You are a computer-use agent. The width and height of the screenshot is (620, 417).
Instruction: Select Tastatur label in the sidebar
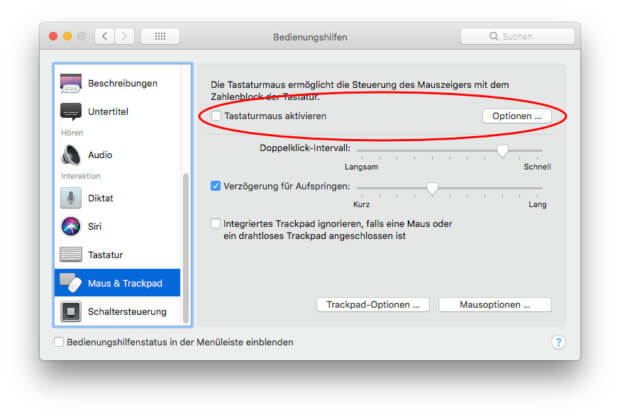coord(105,255)
